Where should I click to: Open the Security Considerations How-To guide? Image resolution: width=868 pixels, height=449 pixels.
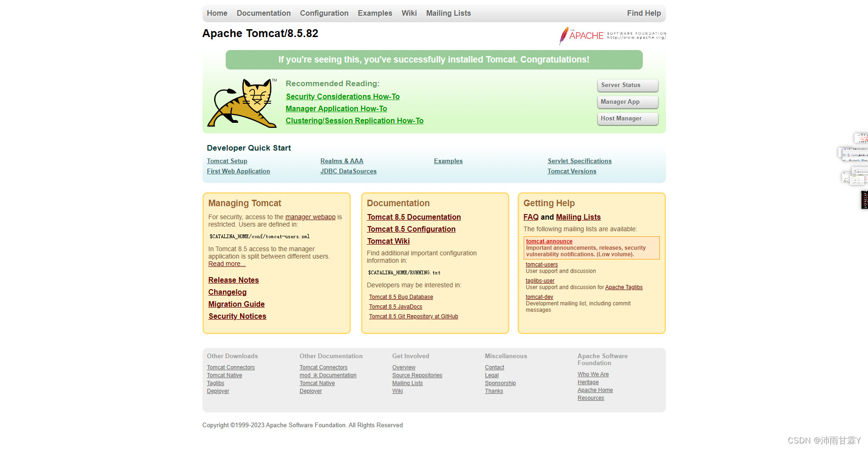pos(342,96)
